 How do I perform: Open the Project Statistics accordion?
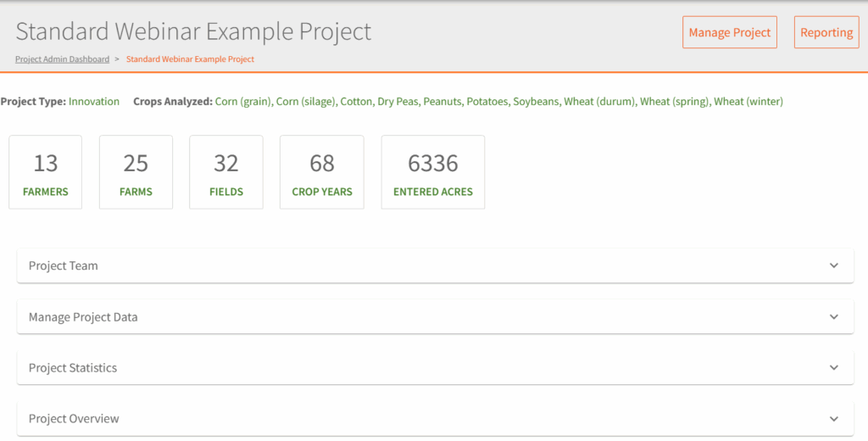point(73,368)
